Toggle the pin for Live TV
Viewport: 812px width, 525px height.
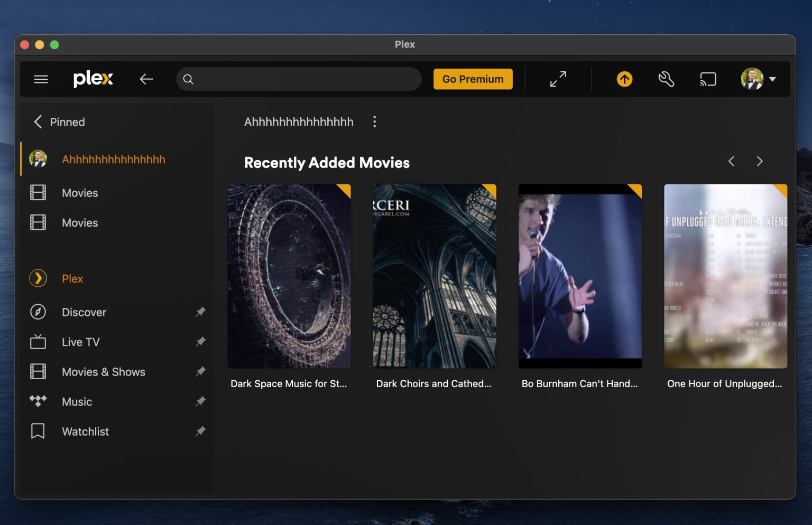tap(200, 342)
